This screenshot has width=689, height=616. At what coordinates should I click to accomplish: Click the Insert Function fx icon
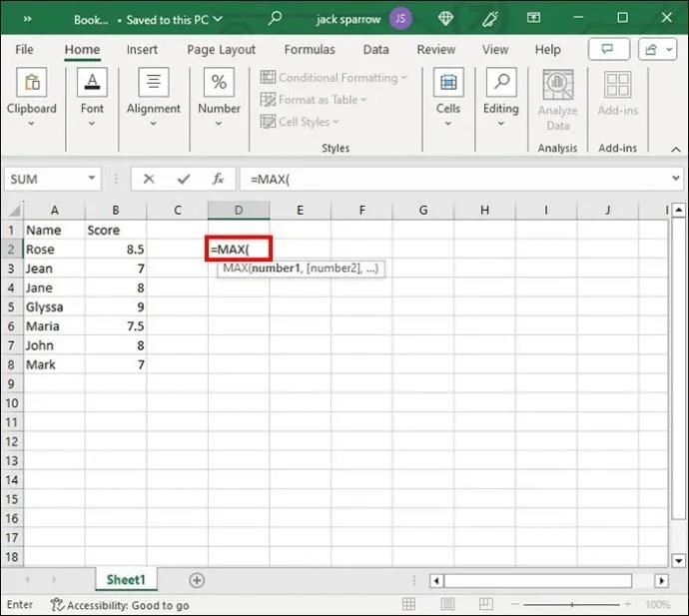[217, 180]
